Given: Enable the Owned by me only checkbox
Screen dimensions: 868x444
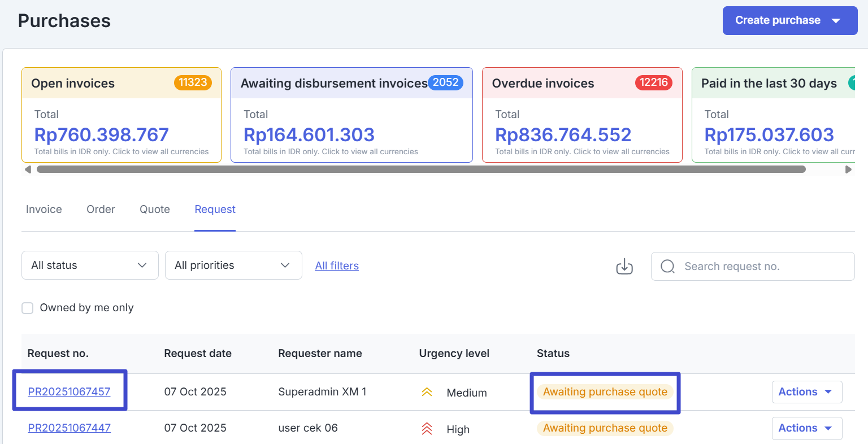Looking at the screenshot, I should tap(28, 308).
